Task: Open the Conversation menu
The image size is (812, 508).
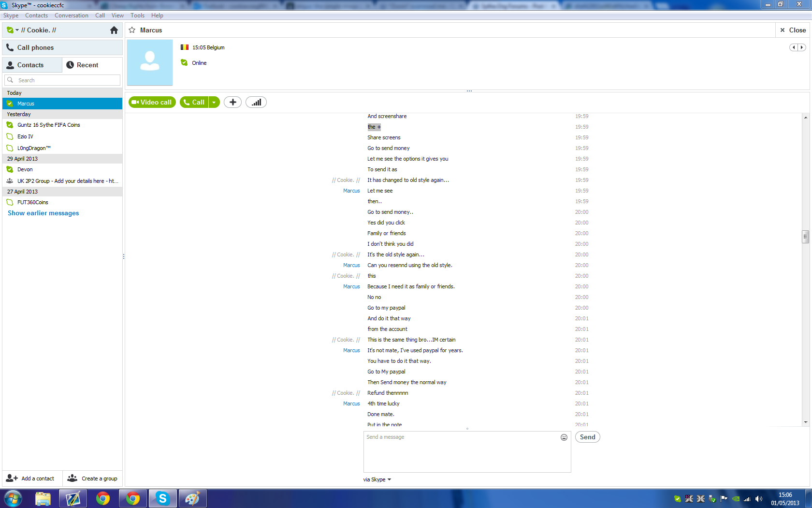Action: click(72, 15)
